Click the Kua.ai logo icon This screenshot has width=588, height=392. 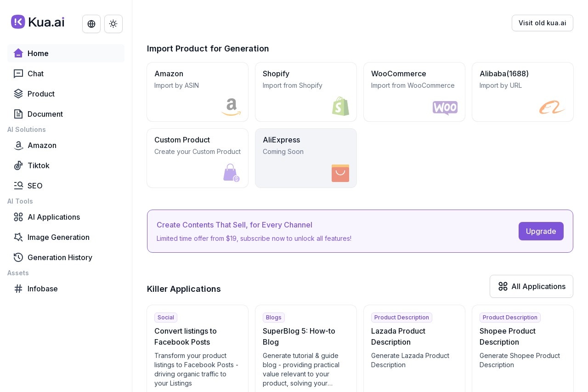pyautogui.click(x=18, y=22)
